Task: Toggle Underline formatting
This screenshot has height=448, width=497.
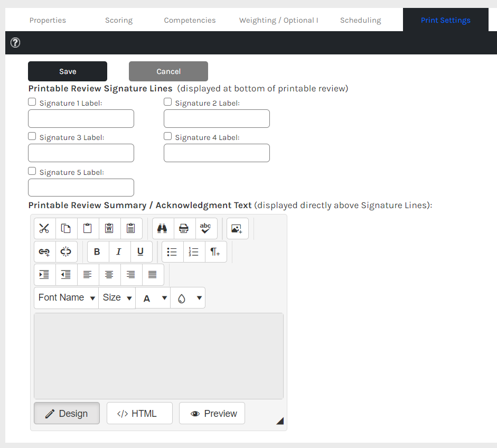Action: (140, 252)
